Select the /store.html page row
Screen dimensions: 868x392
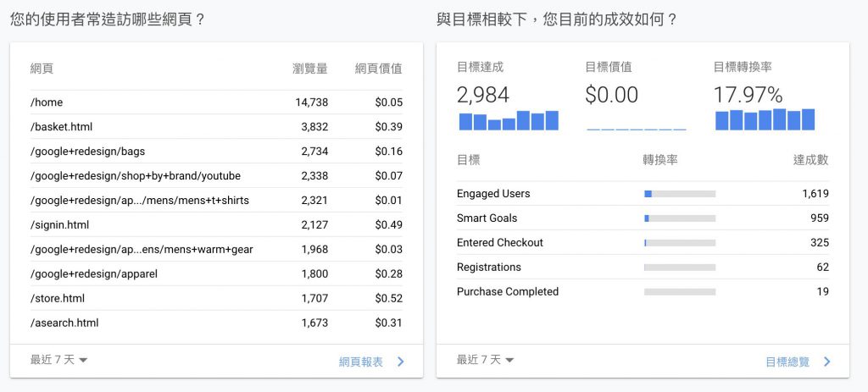(216, 299)
